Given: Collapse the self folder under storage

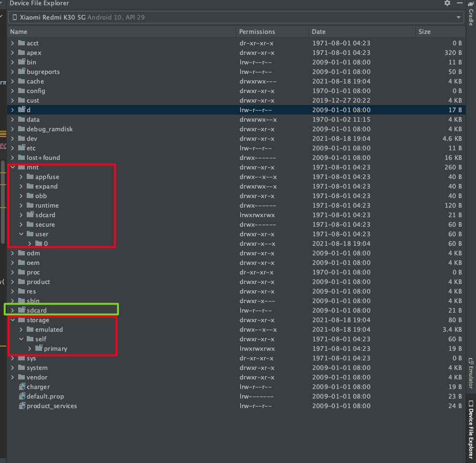Looking at the screenshot, I should 21,339.
